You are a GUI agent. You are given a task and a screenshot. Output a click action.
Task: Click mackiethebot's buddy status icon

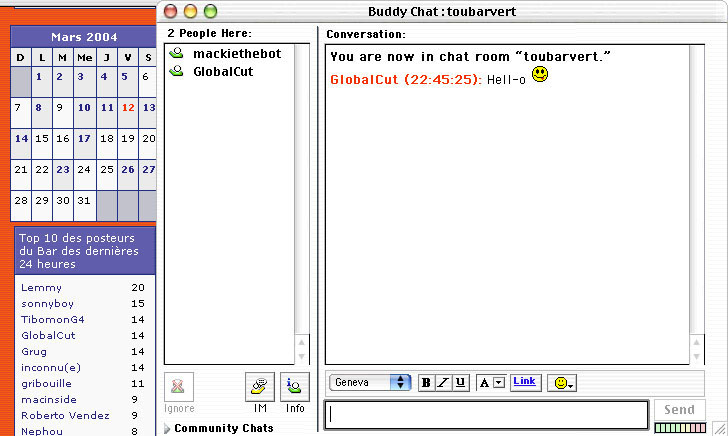point(176,53)
